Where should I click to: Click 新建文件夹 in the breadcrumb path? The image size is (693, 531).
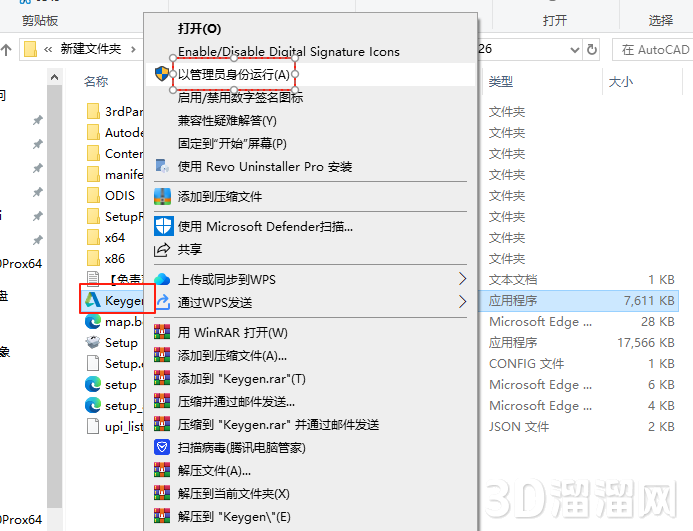coord(91,49)
